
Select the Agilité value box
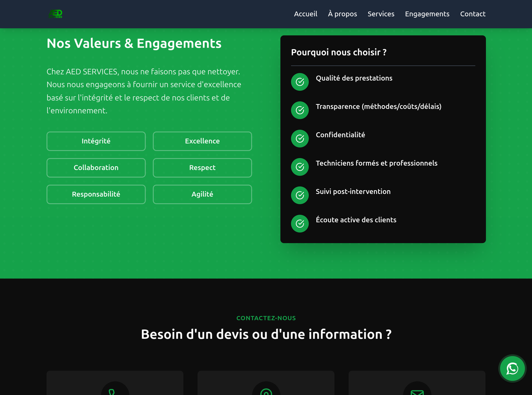[202, 194]
